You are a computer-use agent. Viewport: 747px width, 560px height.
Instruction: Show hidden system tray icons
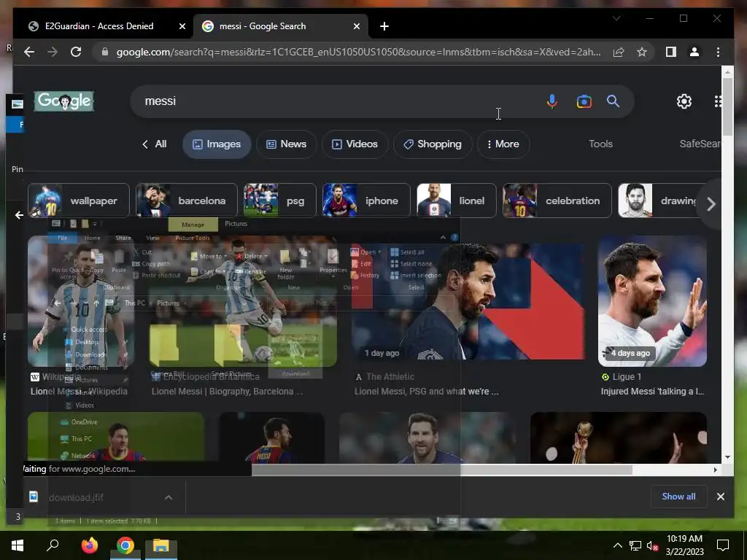click(x=617, y=545)
